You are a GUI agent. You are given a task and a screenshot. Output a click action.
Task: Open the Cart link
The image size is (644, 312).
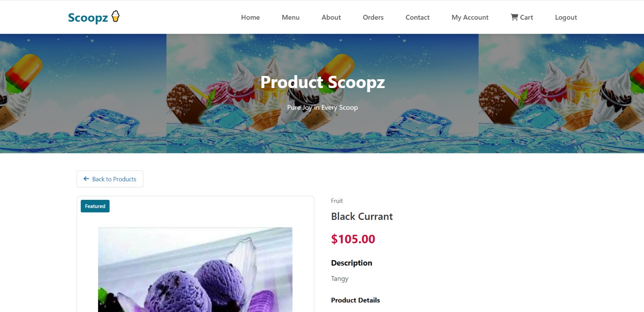[522, 17]
